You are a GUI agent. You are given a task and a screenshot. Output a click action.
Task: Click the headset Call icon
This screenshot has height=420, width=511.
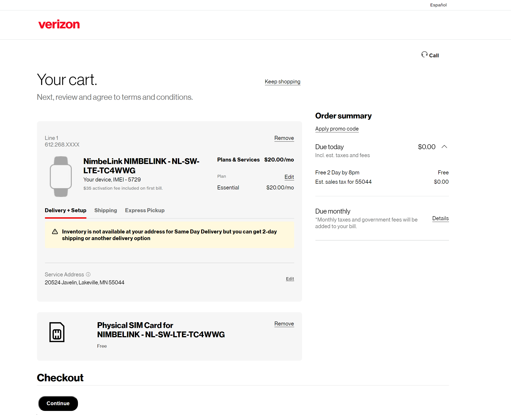424,54
